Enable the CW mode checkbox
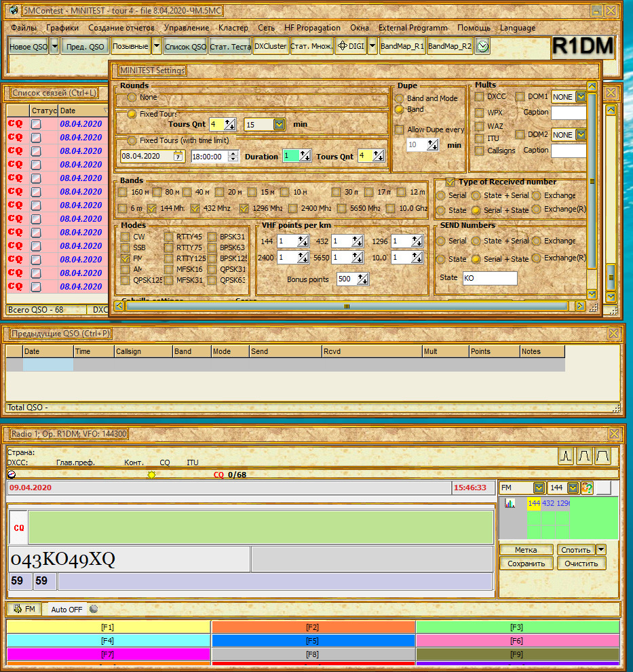Viewport: 633px width, 672px height. pos(126,237)
